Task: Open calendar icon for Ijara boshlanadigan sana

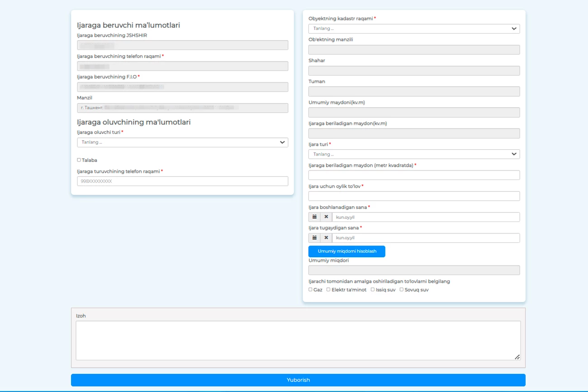Action: [x=314, y=217]
